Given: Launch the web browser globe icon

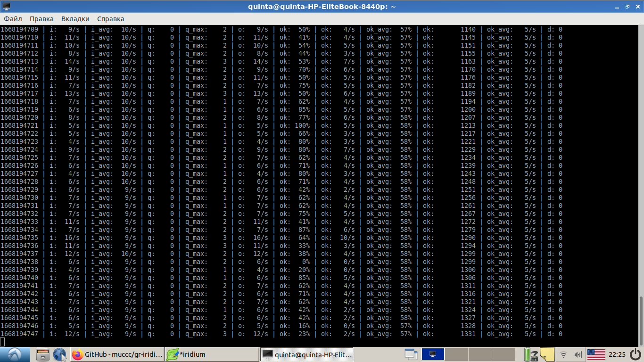Looking at the screenshot, I should [x=59, y=354].
